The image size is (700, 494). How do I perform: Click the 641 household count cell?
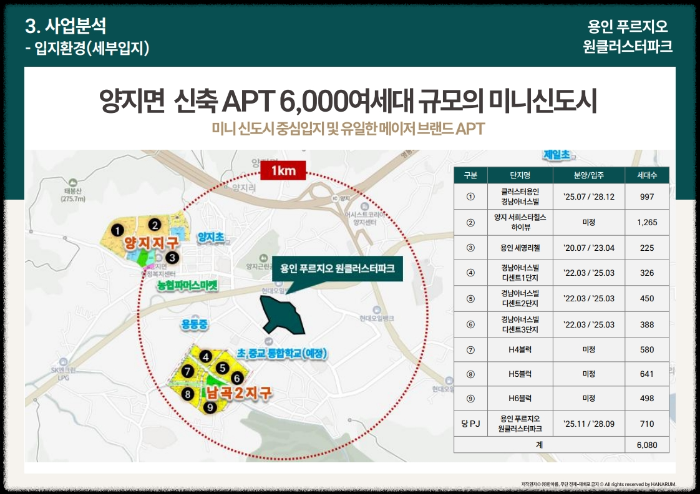tap(647, 374)
